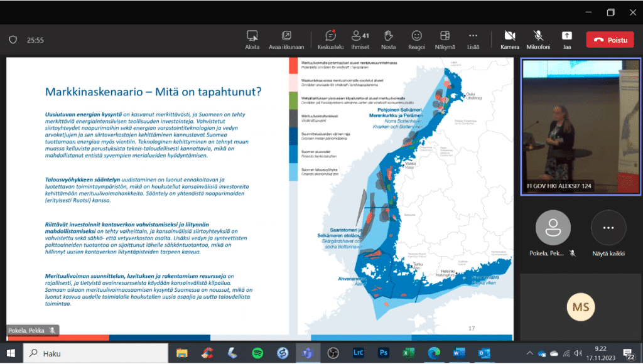Click the Pokela, Pek... participant avatar

[553, 228]
